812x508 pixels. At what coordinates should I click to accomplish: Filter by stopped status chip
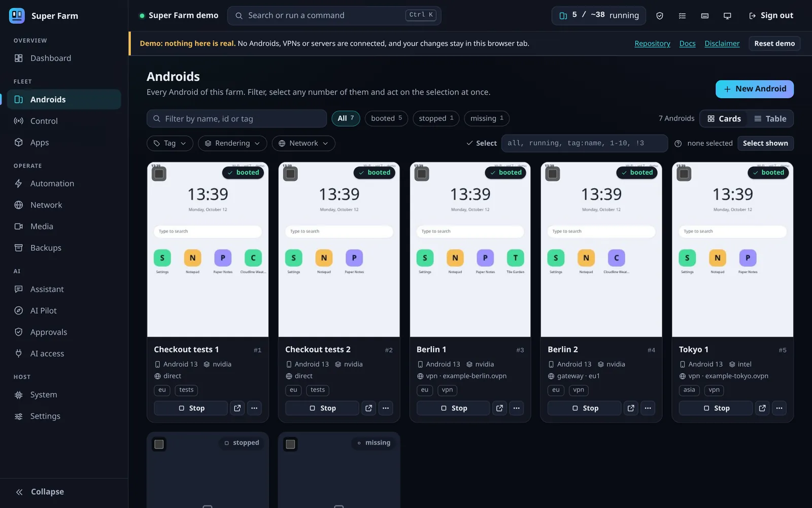point(436,118)
